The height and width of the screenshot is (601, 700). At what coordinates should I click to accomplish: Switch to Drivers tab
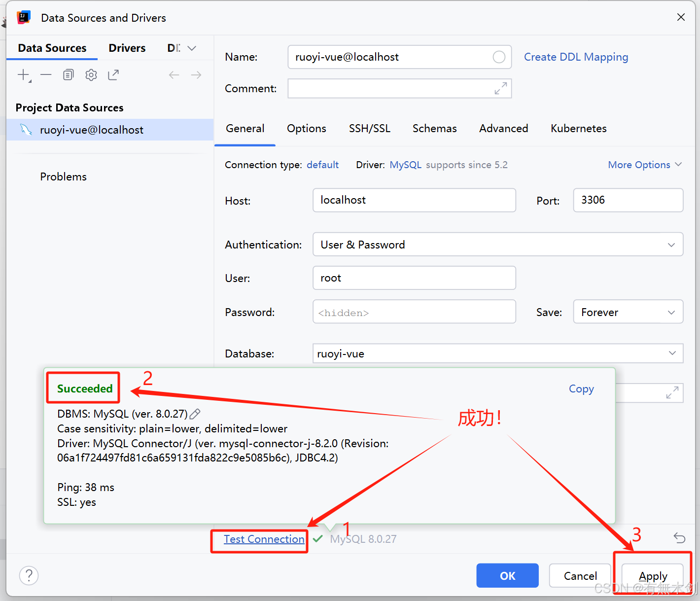click(x=127, y=48)
